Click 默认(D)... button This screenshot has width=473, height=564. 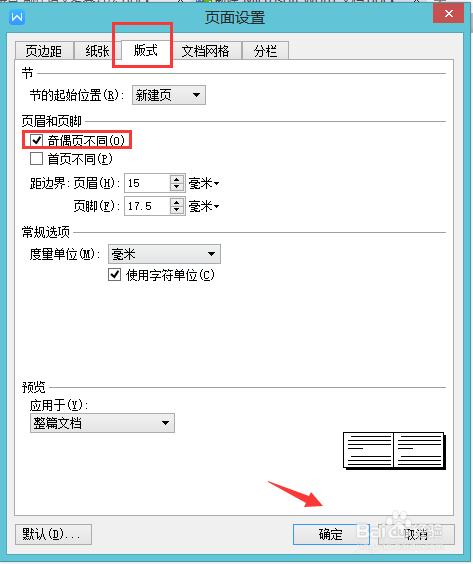click(x=53, y=534)
